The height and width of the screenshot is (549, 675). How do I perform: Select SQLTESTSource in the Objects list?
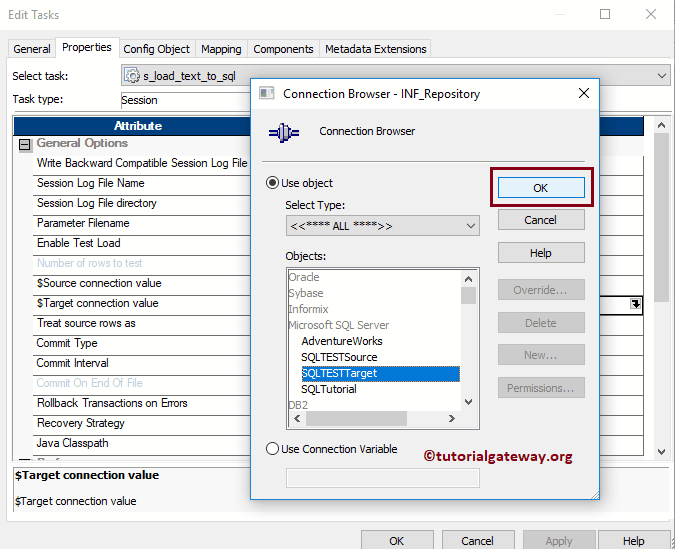coord(339,357)
